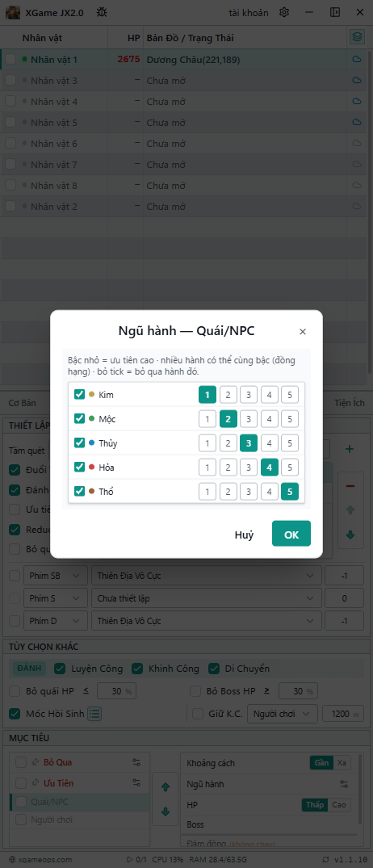
Task: Open Thiên Địa Vô Cực dropdown on Phím SB row
Action: (207, 576)
